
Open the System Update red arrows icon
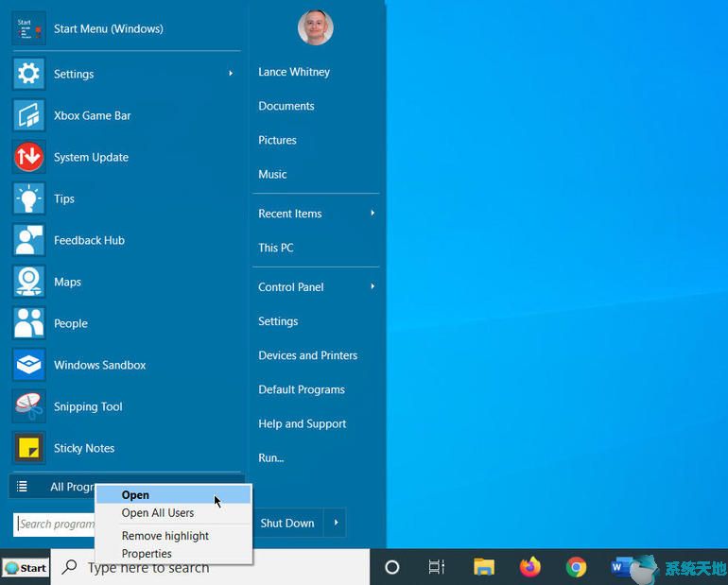[x=28, y=157]
